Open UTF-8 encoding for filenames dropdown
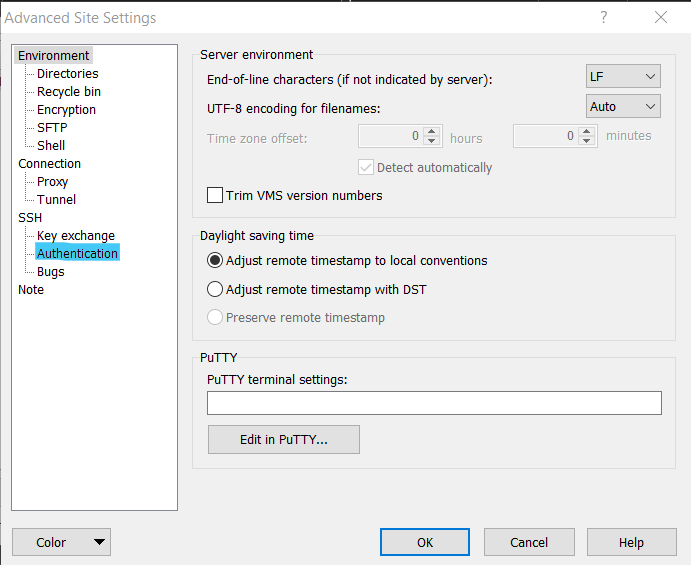The image size is (691, 565). coord(623,106)
